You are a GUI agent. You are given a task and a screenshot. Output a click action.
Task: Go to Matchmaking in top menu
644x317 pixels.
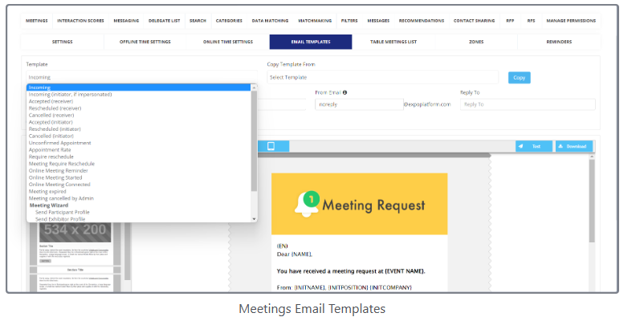click(x=315, y=21)
